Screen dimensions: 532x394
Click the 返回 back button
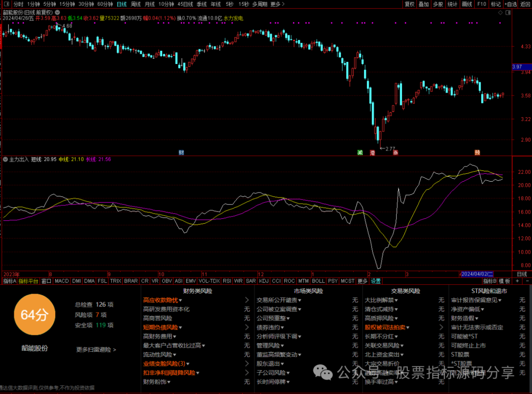pos(525,4)
